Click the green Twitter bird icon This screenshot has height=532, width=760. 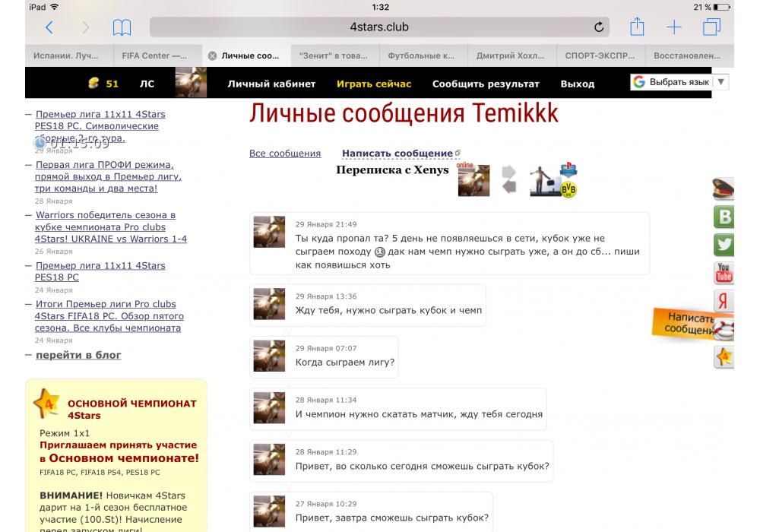pos(724,244)
